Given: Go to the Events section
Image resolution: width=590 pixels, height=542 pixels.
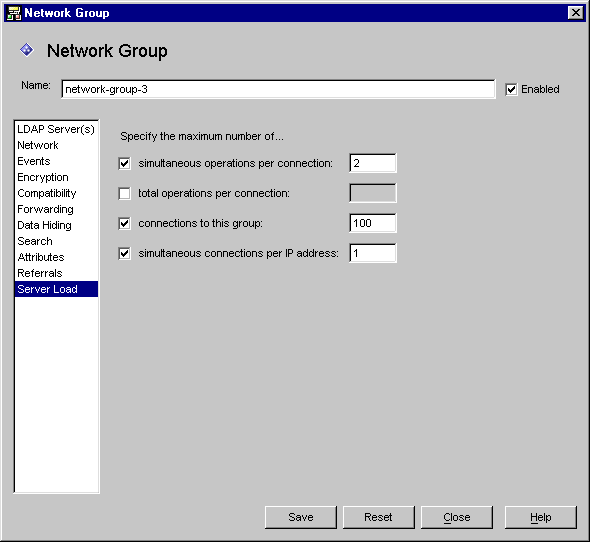Looking at the screenshot, I should [56, 161].
